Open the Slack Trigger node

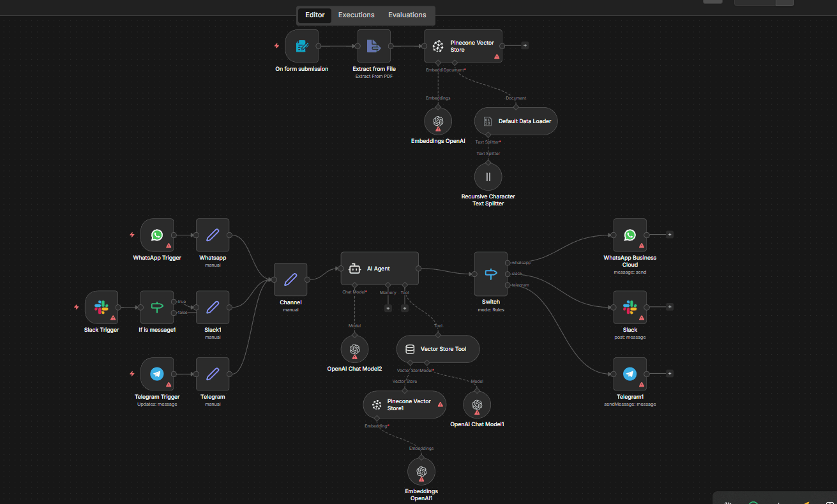click(x=102, y=307)
